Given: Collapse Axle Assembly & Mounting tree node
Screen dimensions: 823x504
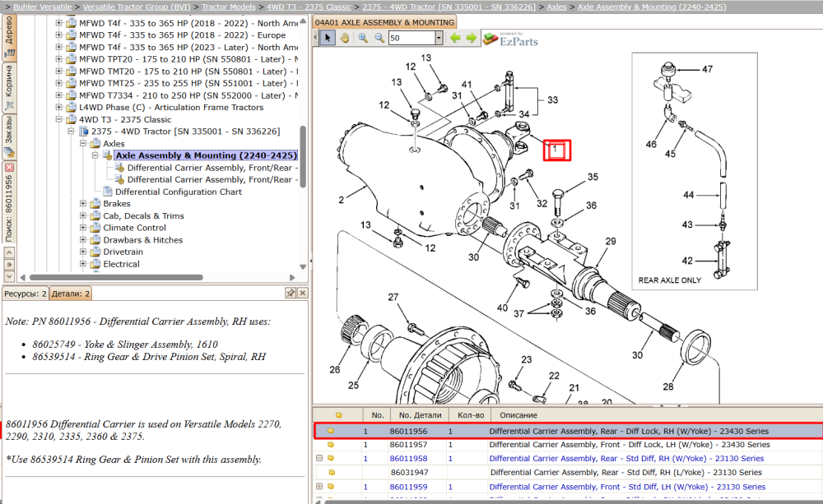Looking at the screenshot, I should [95, 155].
